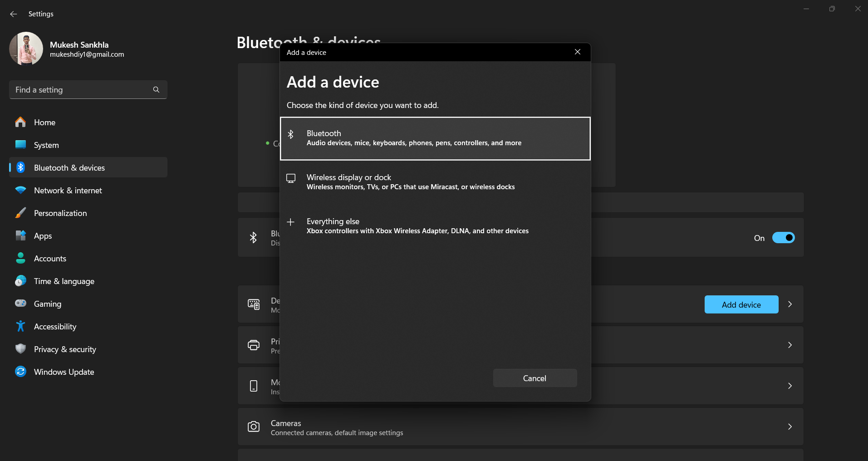
Task: Click the Network wifi icon
Action: click(20, 190)
